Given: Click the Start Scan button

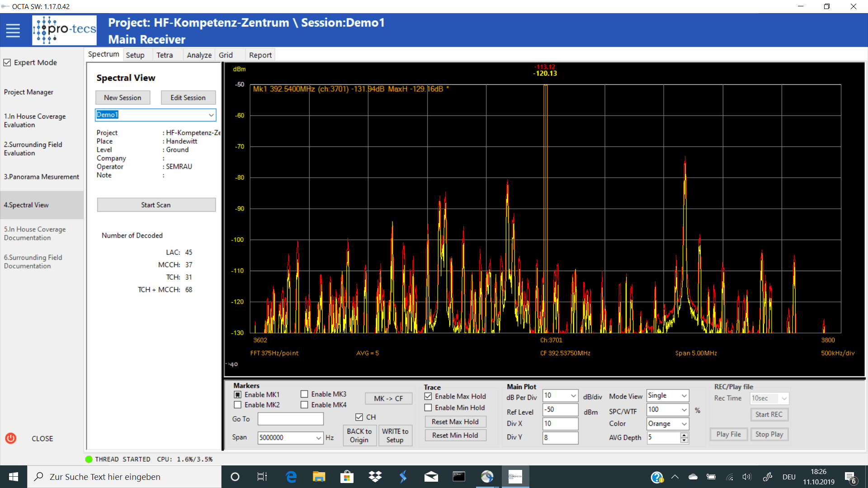Looking at the screenshot, I should [x=156, y=205].
